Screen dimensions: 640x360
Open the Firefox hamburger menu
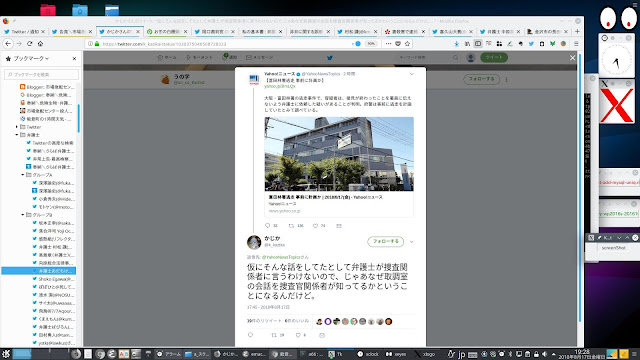576,44
